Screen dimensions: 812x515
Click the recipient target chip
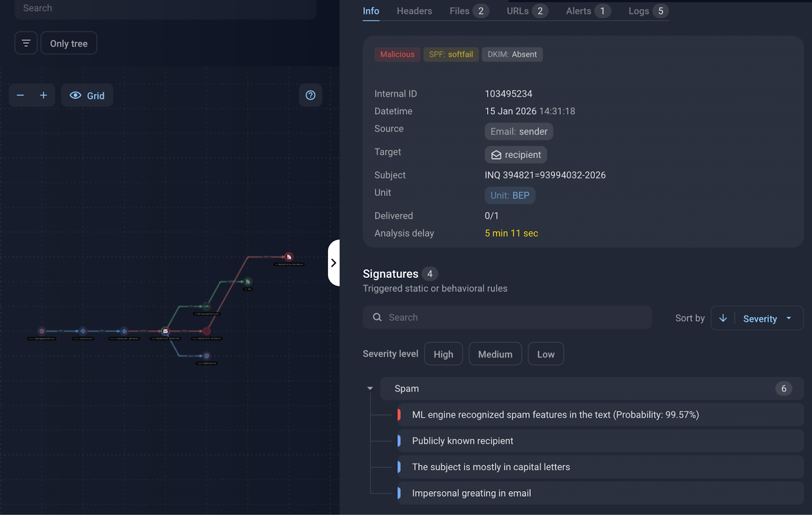pyautogui.click(x=515, y=154)
